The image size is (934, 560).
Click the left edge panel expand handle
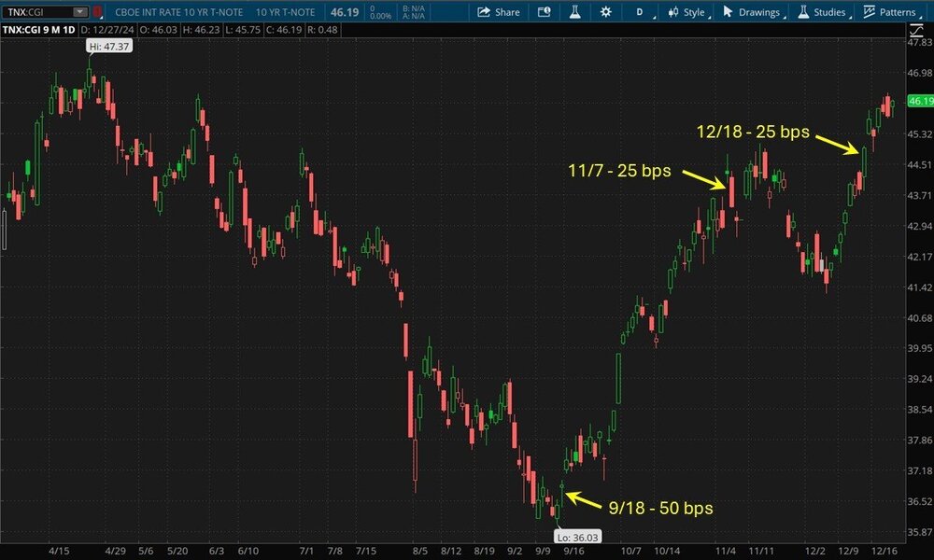tap(4, 229)
